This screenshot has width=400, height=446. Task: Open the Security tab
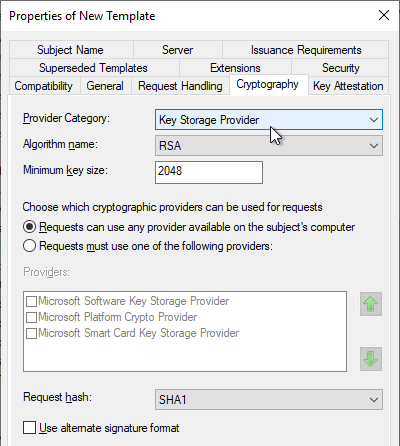[x=340, y=68]
